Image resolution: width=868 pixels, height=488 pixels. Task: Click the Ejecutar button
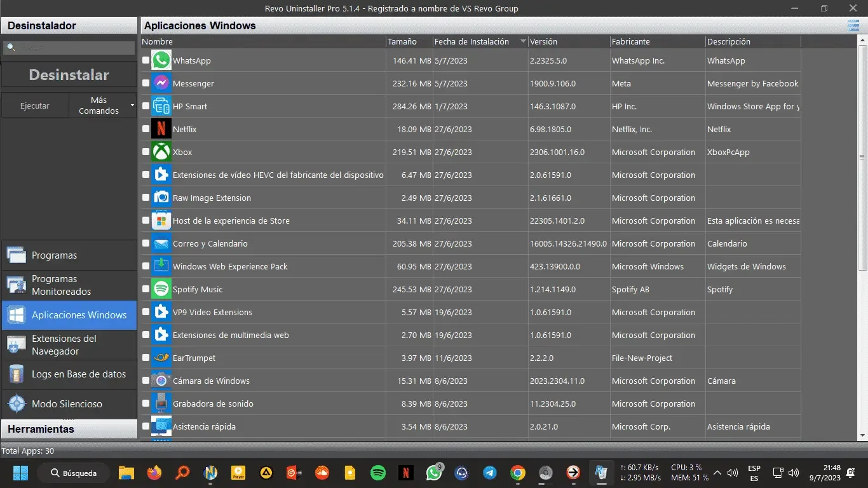tap(35, 105)
